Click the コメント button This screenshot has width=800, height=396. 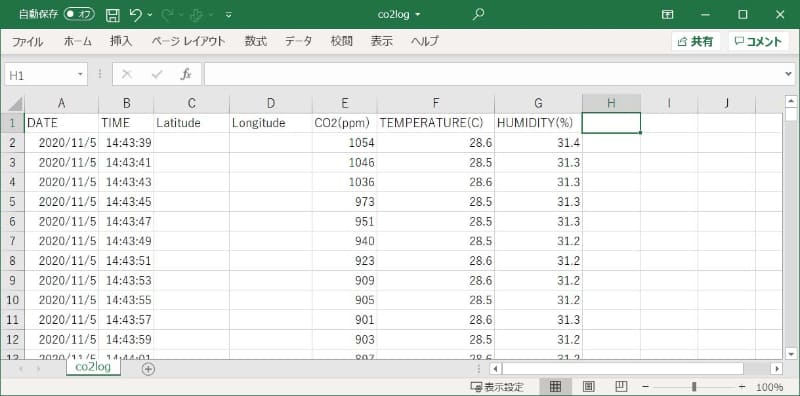(758, 42)
